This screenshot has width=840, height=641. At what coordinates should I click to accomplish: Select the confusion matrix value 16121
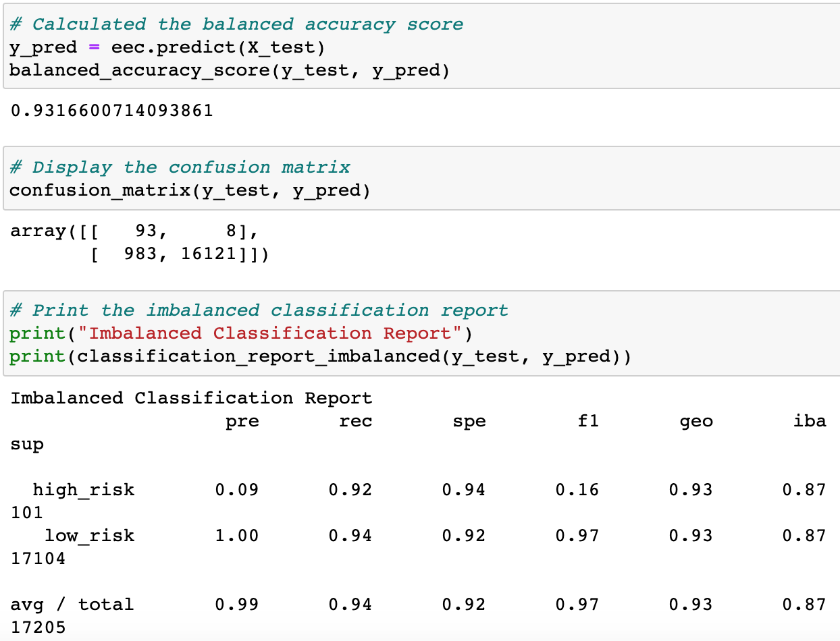pyautogui.click(x=209, y=255)
